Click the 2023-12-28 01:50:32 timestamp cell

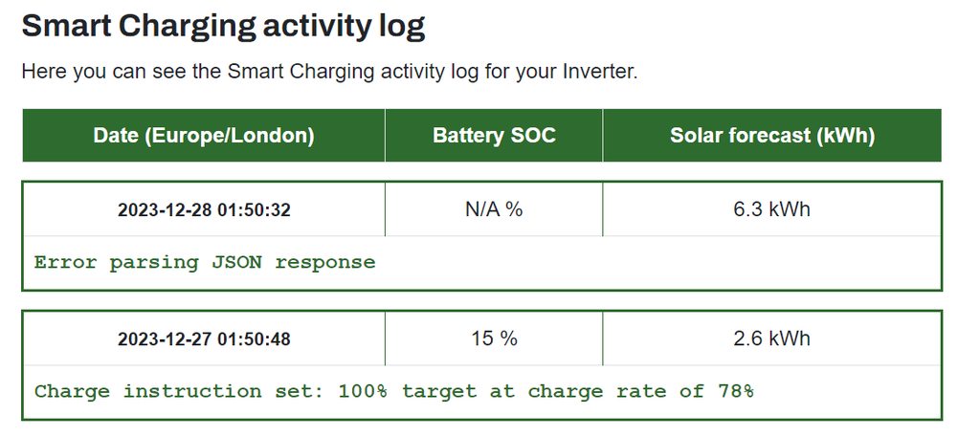(x=204, y=209)
